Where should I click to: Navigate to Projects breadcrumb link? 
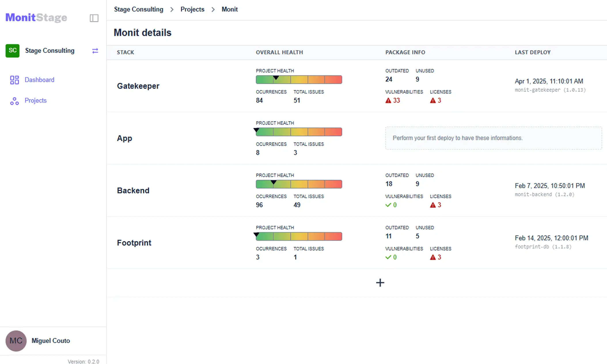pos(192,9)
